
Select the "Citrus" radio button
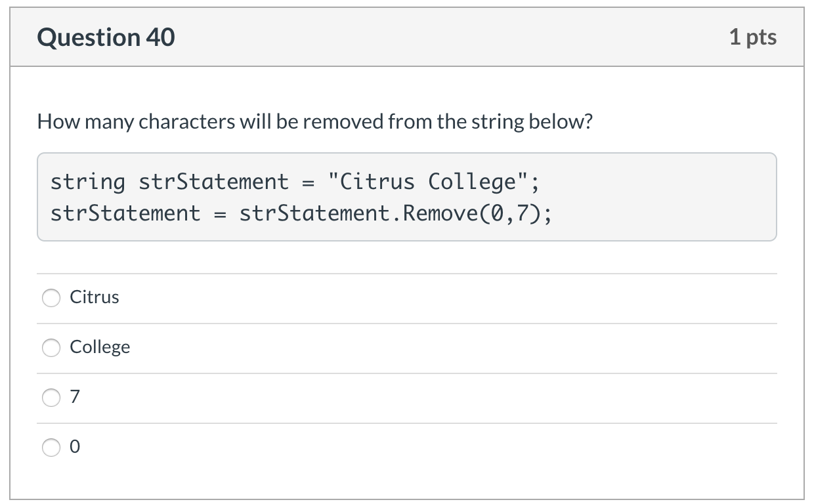point(51,298)
